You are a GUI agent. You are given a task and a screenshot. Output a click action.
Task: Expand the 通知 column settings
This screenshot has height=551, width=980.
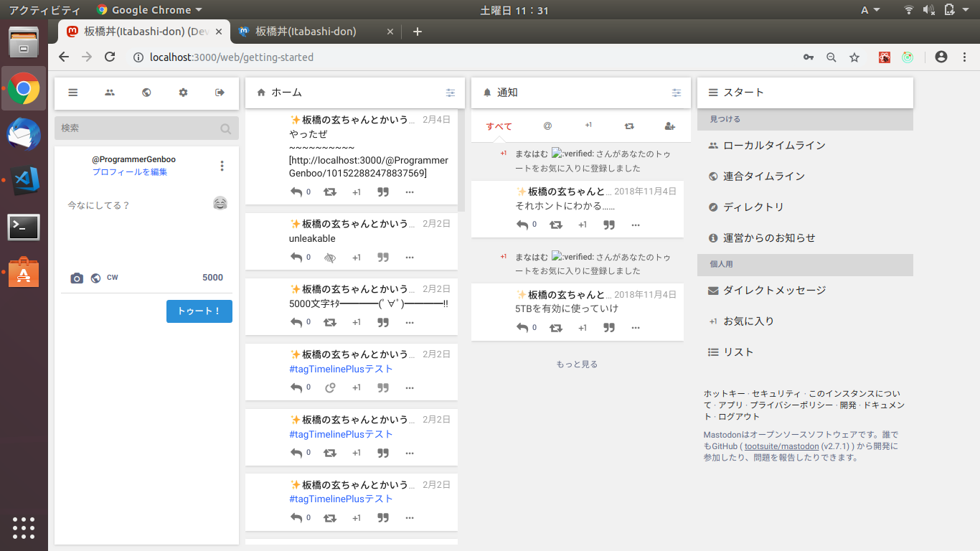coord(676,93)
